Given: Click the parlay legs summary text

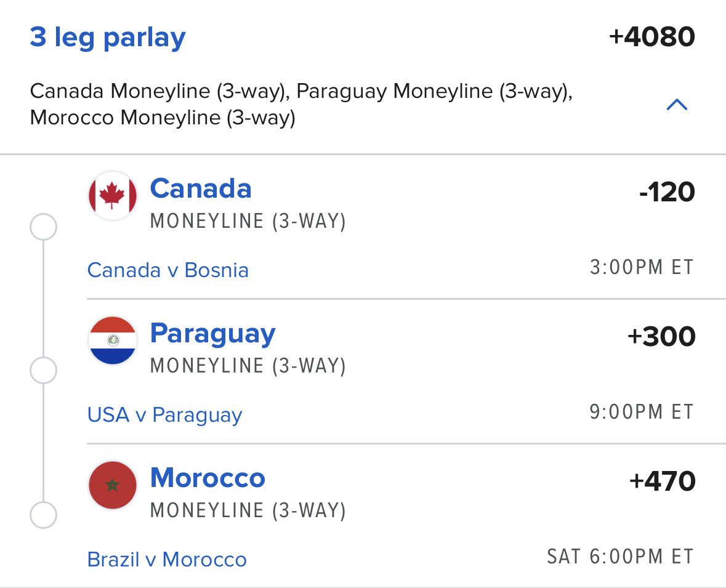Looking at the screenshot, I should tap(301, 104).
